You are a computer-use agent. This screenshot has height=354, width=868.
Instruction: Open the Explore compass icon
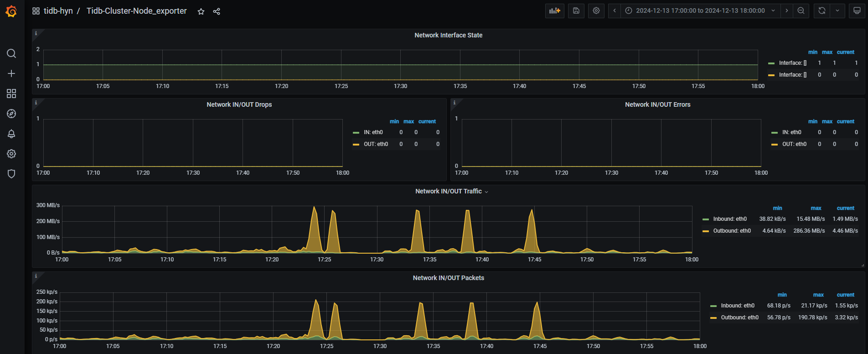point(11,114)
